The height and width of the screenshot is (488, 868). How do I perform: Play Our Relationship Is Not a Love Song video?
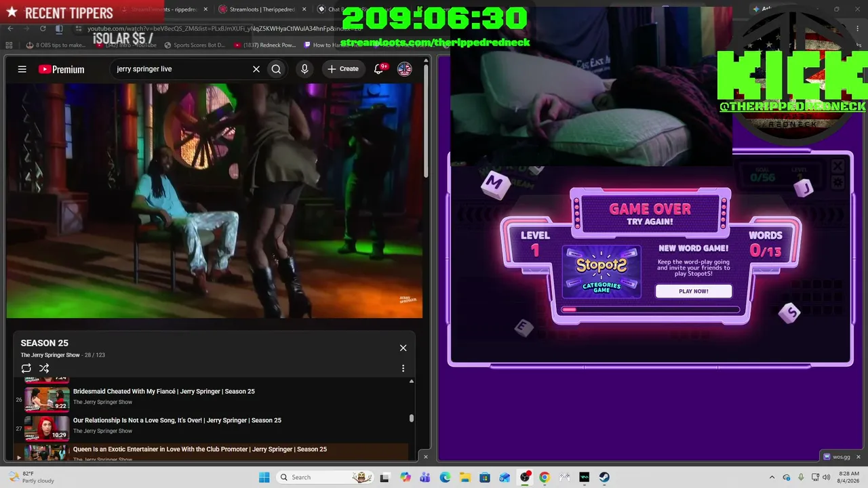[177, 420]
